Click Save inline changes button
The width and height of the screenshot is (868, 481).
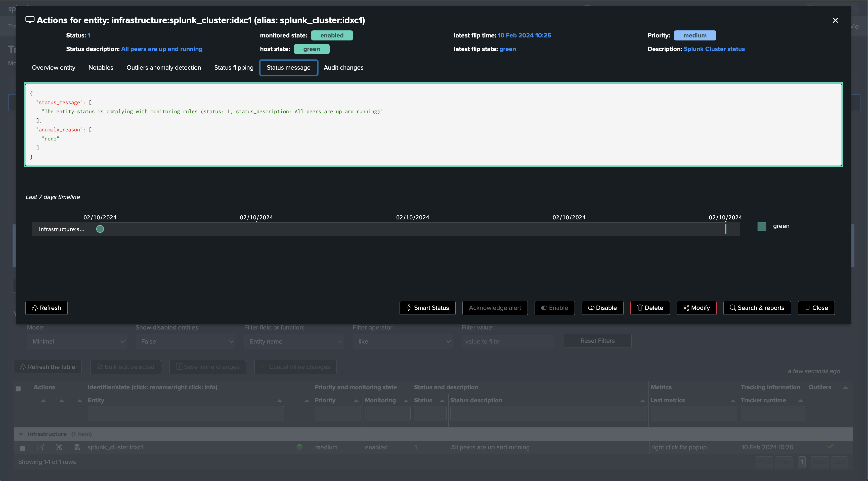(x=207, y=367)
